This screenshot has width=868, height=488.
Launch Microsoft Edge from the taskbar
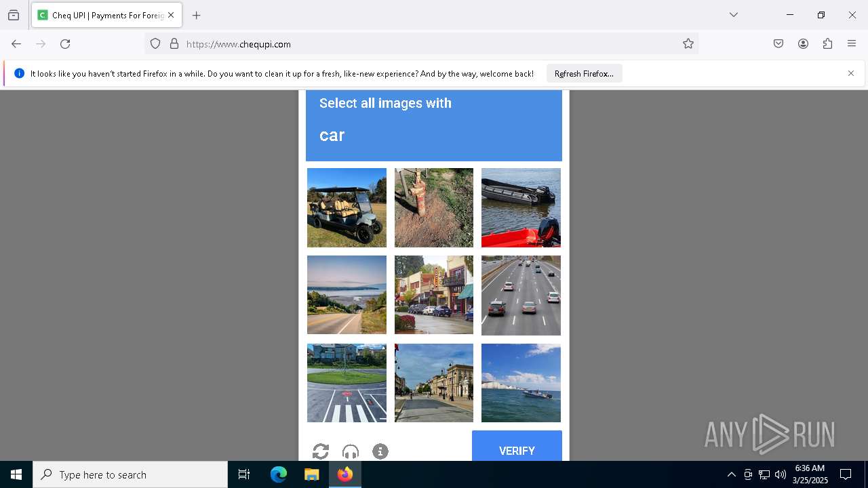click(x=279, y=474)
